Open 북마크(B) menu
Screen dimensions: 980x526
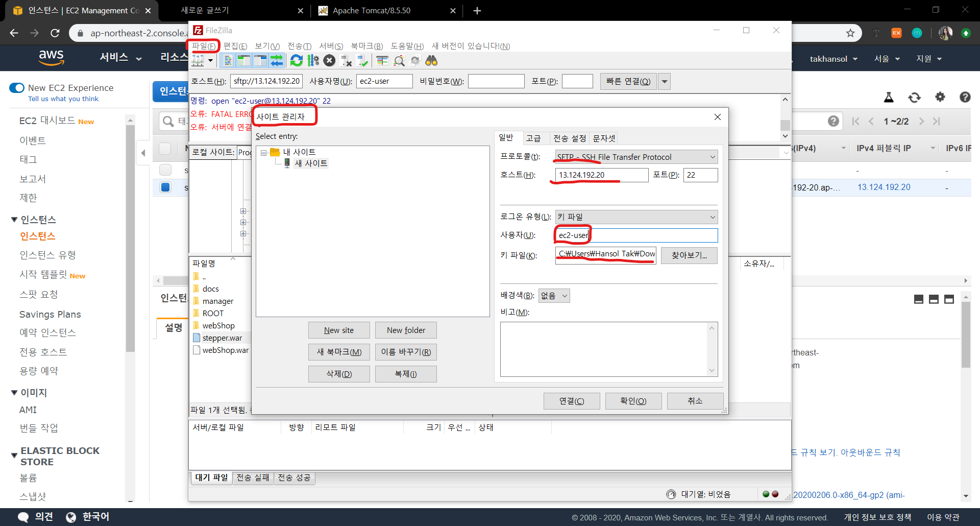pyautogui.click(x=367, y=46)
